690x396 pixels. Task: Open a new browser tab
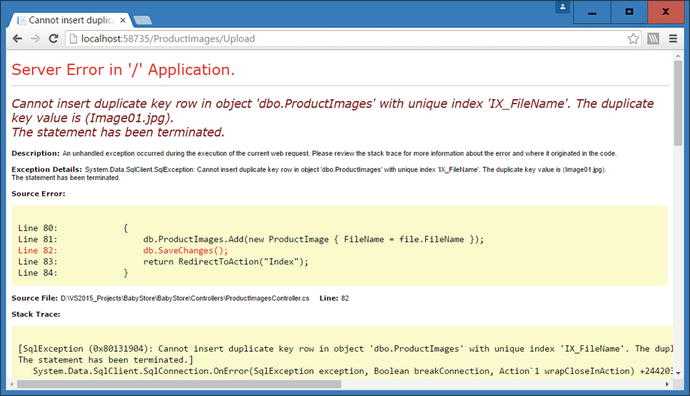tap(142, 20)
